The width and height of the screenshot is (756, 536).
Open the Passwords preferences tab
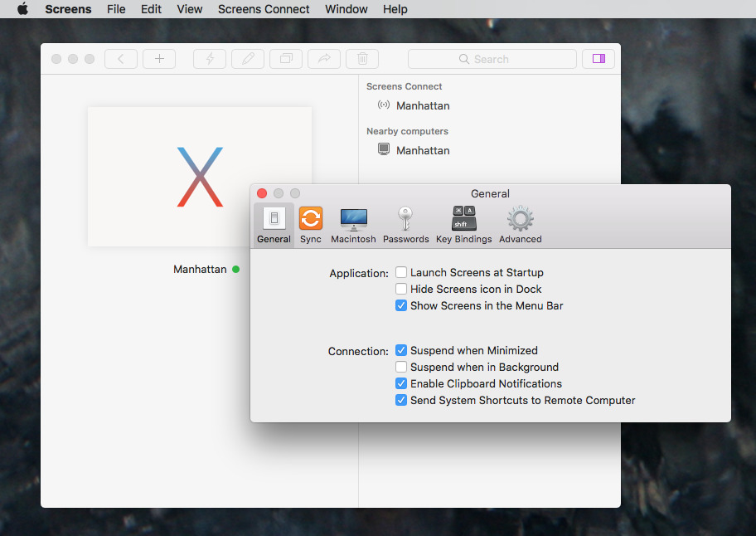(405, 226)
